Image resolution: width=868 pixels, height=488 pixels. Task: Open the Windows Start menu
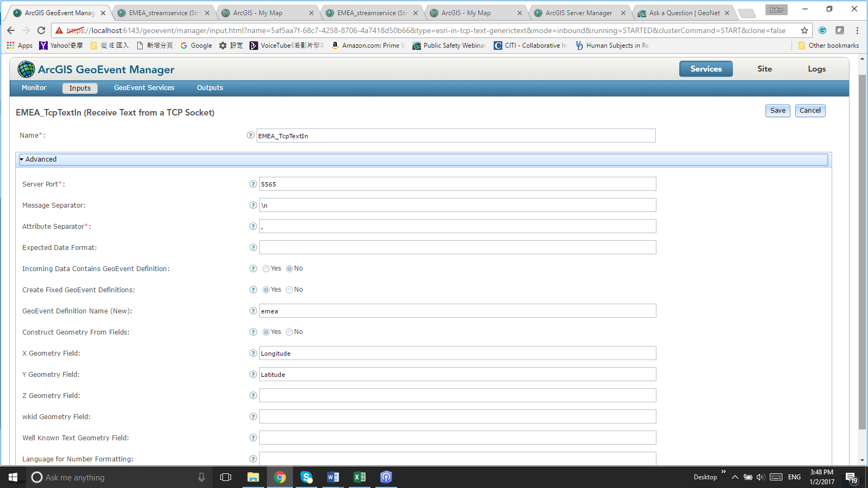[13, 477]
